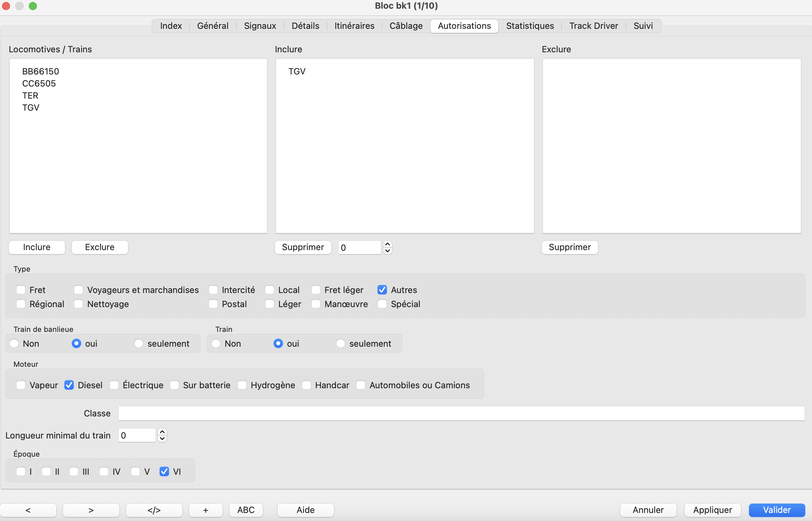Open the XML '</>' view button

pos(154,510)
